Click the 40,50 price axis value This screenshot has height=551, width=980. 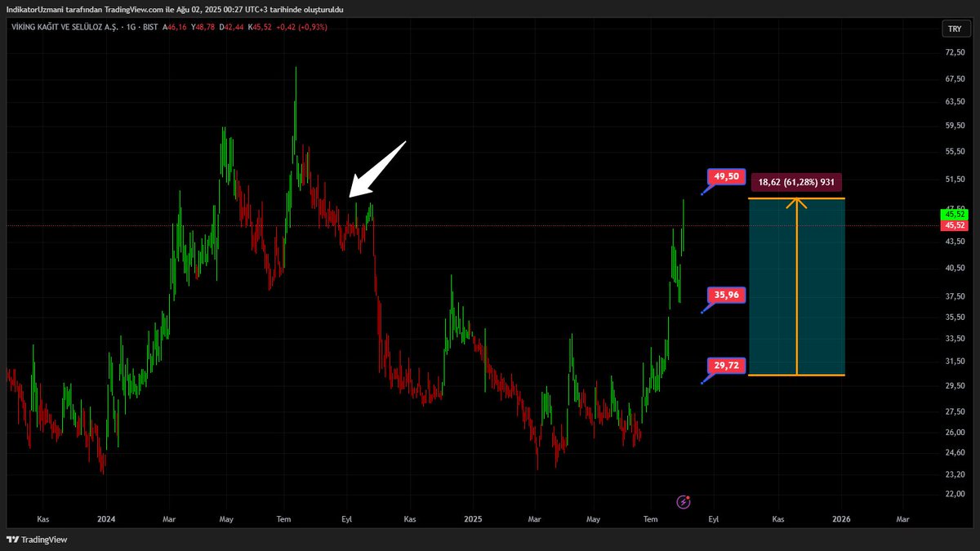click(954, 268)
